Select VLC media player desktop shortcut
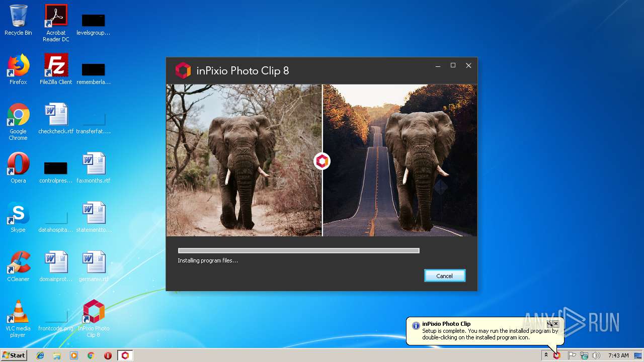644x362 pixels. tap(18, 319)
